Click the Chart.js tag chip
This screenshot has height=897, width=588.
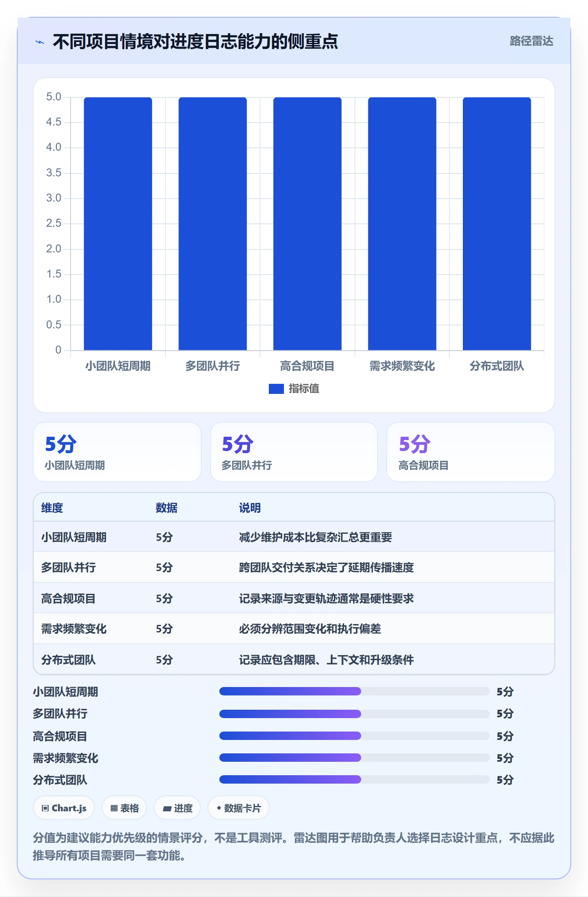(64, 808)
